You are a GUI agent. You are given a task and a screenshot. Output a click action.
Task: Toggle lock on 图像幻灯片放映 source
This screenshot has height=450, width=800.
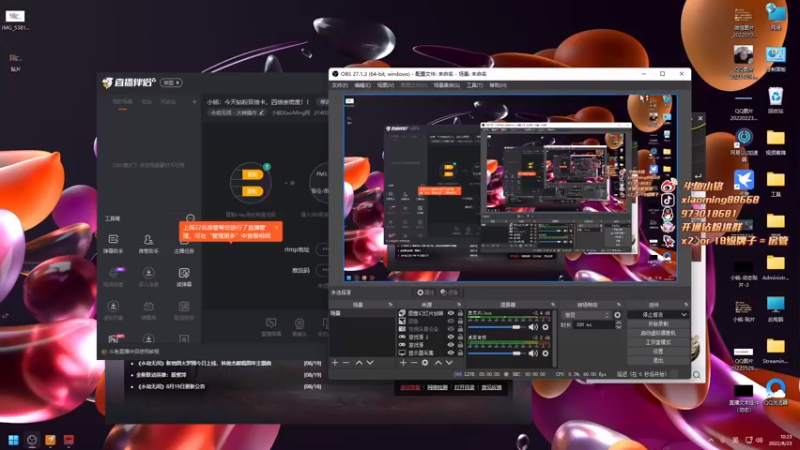[x=460, y=313]
